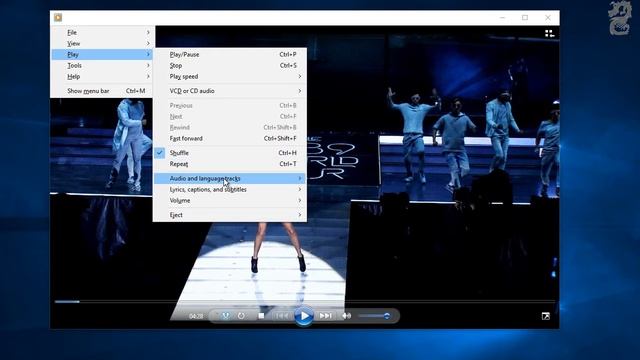Viewport: 640px width, 360px height.
Task: Select Play/Pause menu item
Action: pos(230,54)
